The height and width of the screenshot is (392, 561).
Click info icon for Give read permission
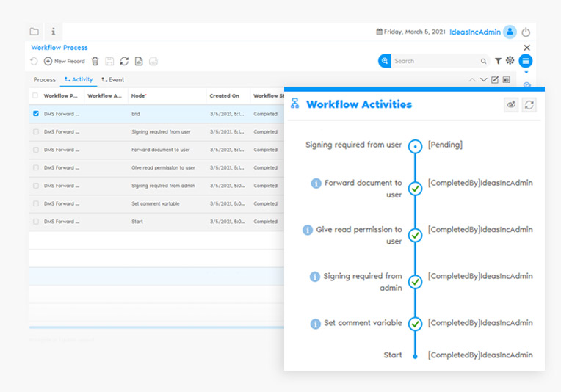click(308, 230)
